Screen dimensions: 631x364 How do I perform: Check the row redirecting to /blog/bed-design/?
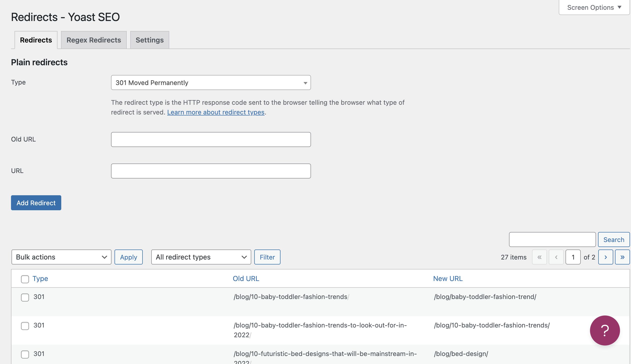(25, 354)
